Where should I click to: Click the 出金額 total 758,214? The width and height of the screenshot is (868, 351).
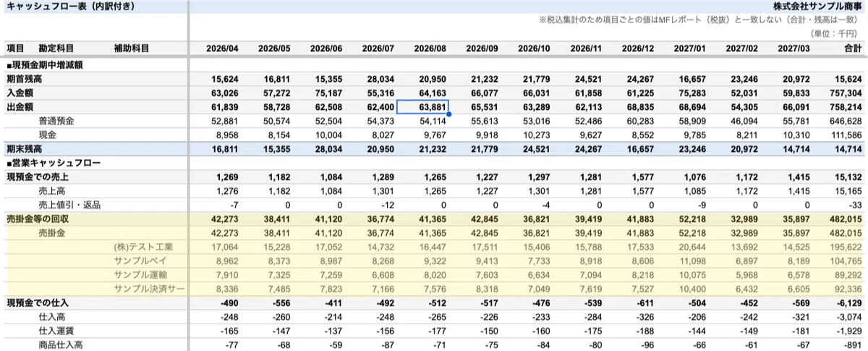coord(846,107)
